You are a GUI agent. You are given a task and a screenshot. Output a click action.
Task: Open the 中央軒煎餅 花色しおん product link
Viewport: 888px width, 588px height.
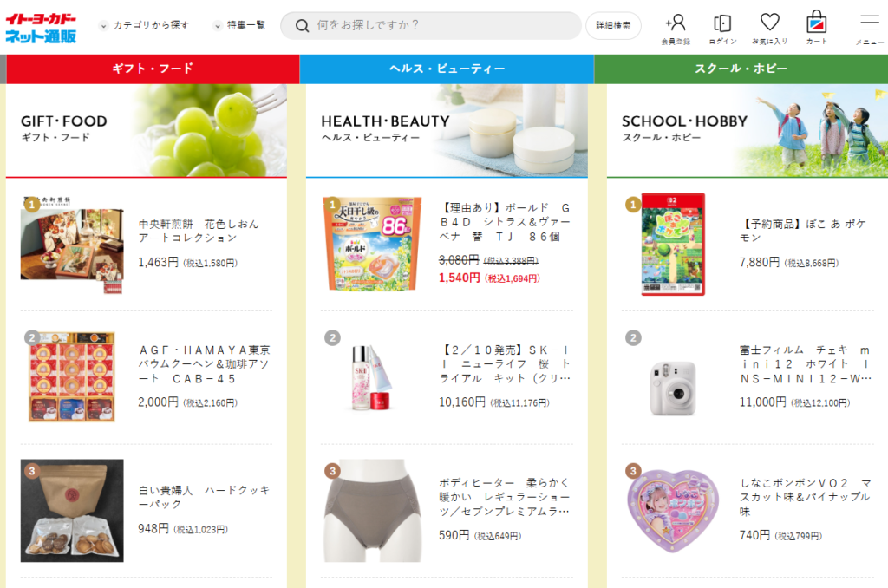(x=199, y=231)
